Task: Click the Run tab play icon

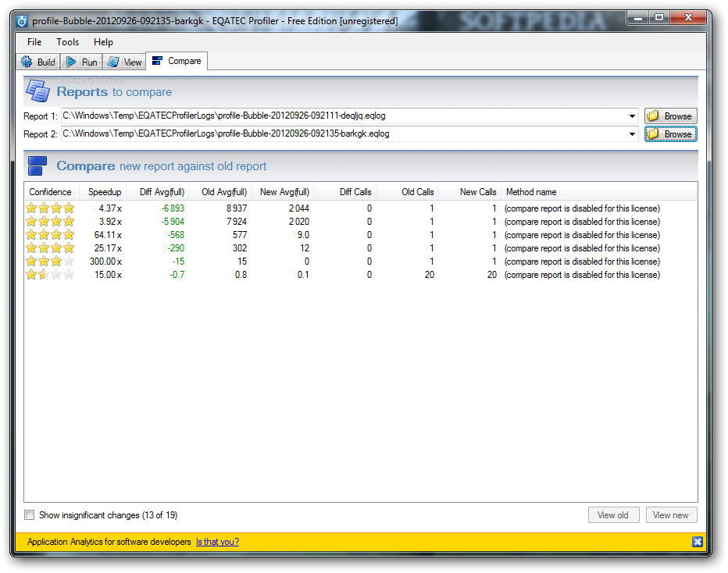Action: click(x=71, y=62)
